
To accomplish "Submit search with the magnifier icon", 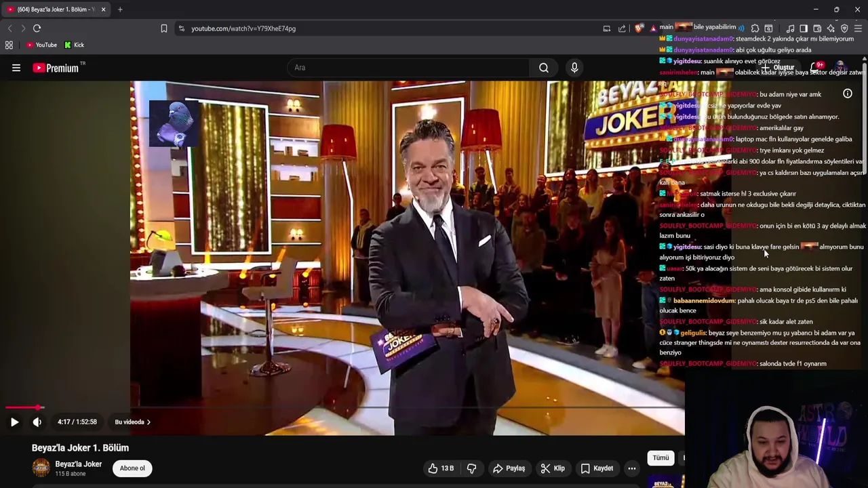I will pos(544,68).
